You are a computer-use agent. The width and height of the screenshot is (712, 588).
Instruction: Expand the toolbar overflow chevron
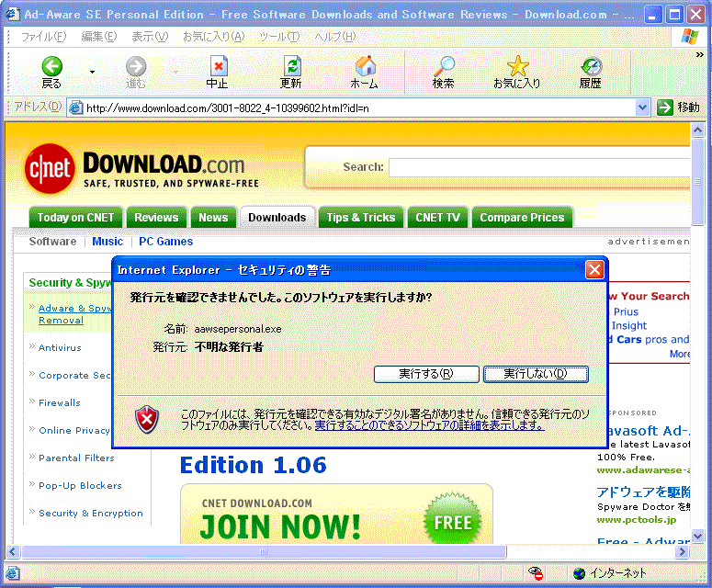[x=700, y=54]
